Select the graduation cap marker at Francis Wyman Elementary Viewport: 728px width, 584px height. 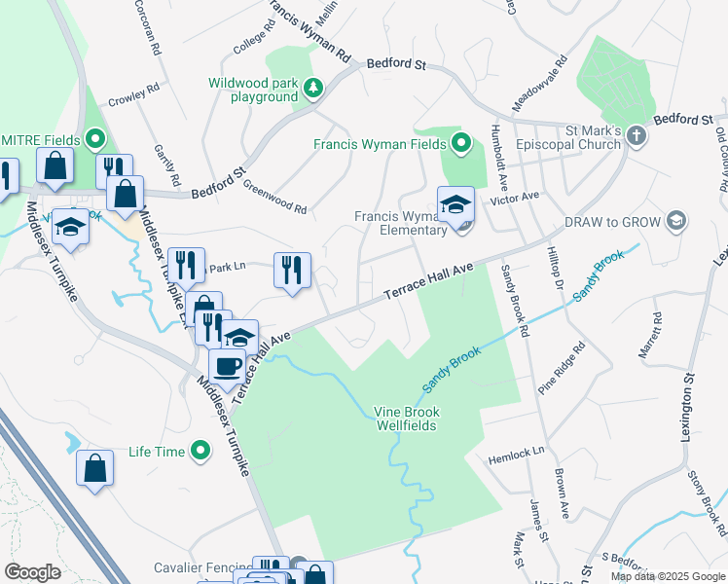click(x=455, y=206)
